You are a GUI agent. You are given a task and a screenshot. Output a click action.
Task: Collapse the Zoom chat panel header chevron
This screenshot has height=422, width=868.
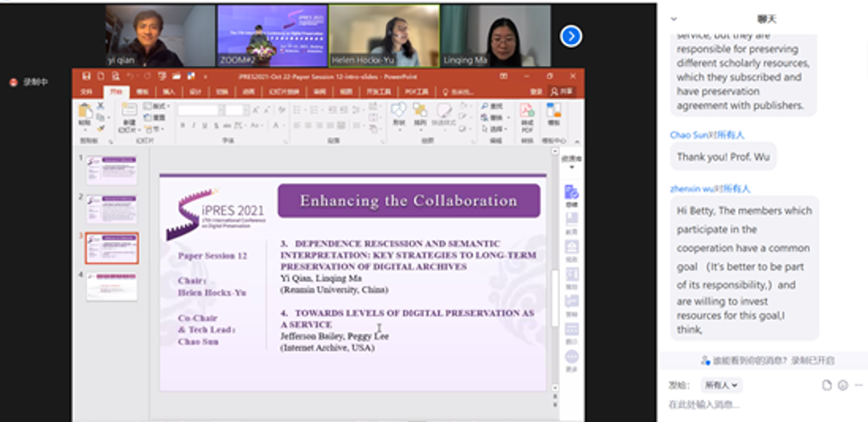click(674, 19)
